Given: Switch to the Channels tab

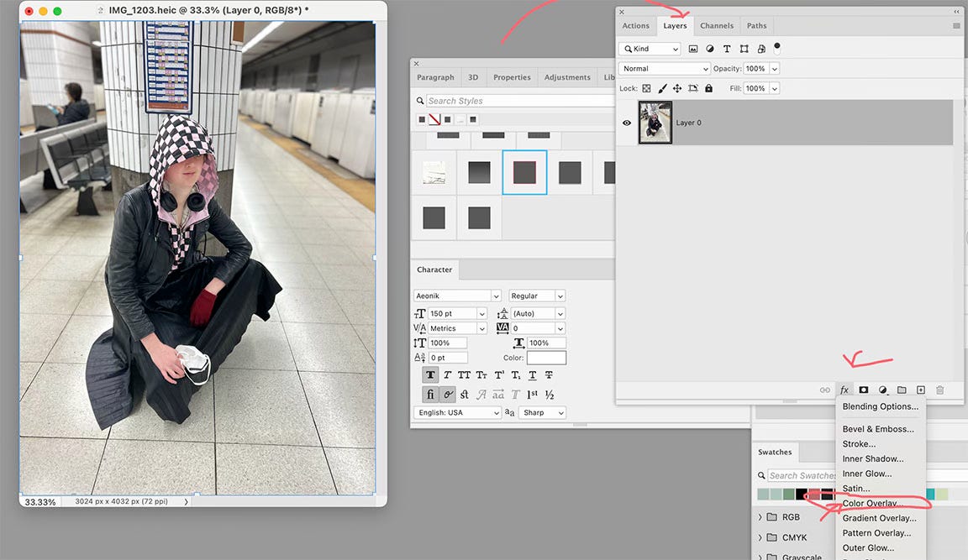Looking at the screenshot, I should [x=717, y=26].
